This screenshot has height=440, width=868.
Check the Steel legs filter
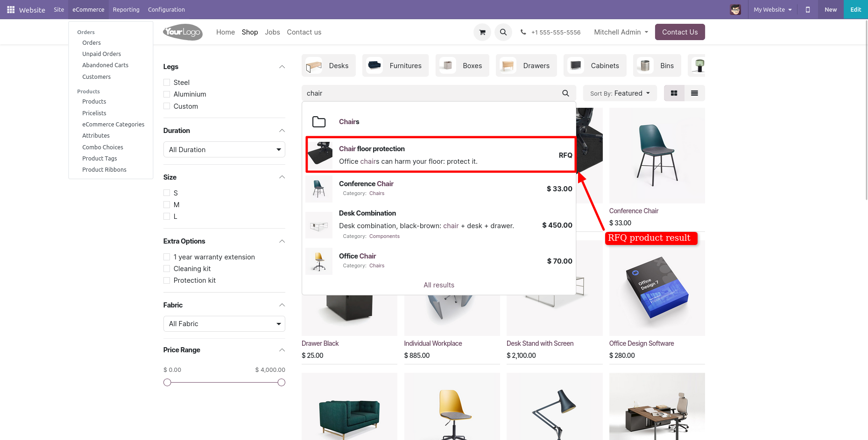coord(167,83)
